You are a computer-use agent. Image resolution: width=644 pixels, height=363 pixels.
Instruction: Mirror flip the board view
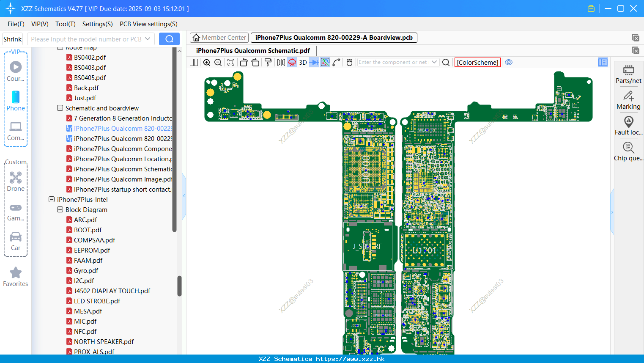(x=281, y=62)
